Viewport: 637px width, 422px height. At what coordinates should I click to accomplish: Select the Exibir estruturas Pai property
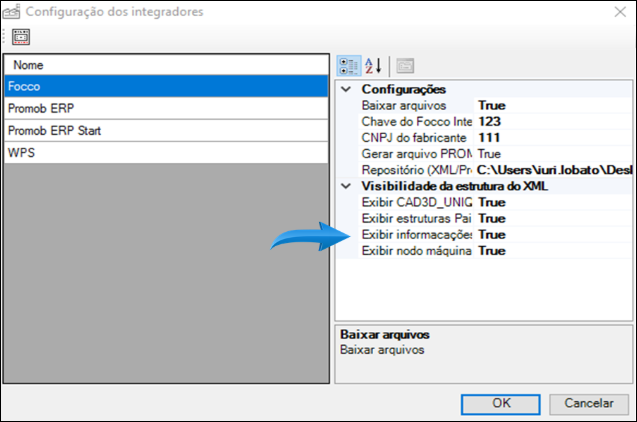[x=416, y=219]
